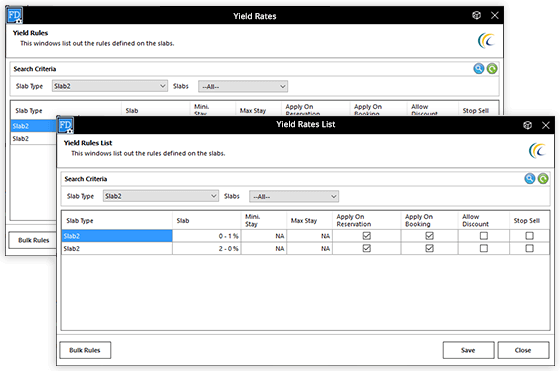Enable Allow Discount for the 0 - 1 % slab
The image size is (560, 371).
point(484,236)
